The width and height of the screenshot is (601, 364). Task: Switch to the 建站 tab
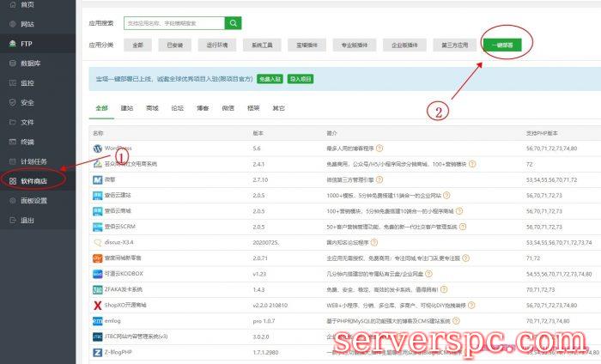point(127,109)
